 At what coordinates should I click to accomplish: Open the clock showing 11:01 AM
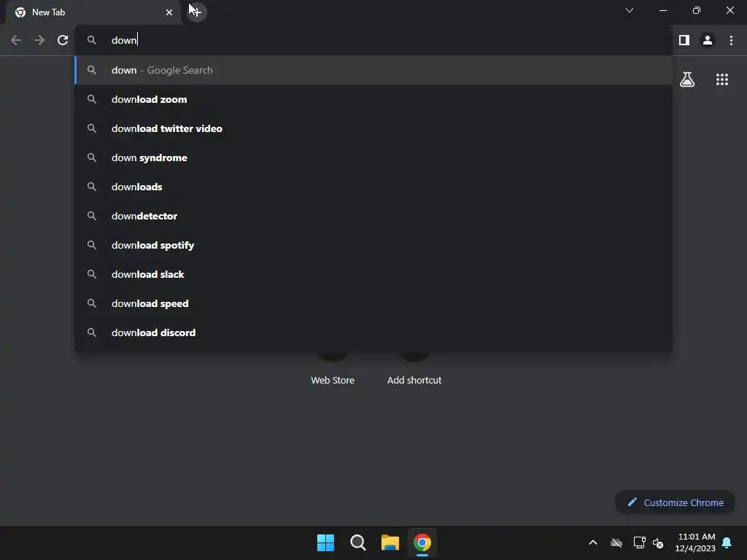pos(695,542)
